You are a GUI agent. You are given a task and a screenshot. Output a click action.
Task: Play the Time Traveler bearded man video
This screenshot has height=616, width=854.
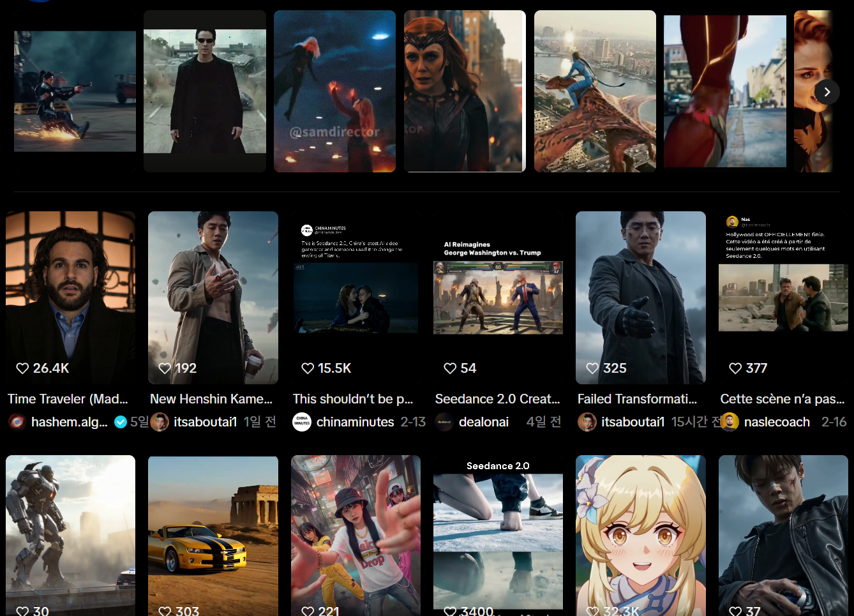click(x=70, y=297)
